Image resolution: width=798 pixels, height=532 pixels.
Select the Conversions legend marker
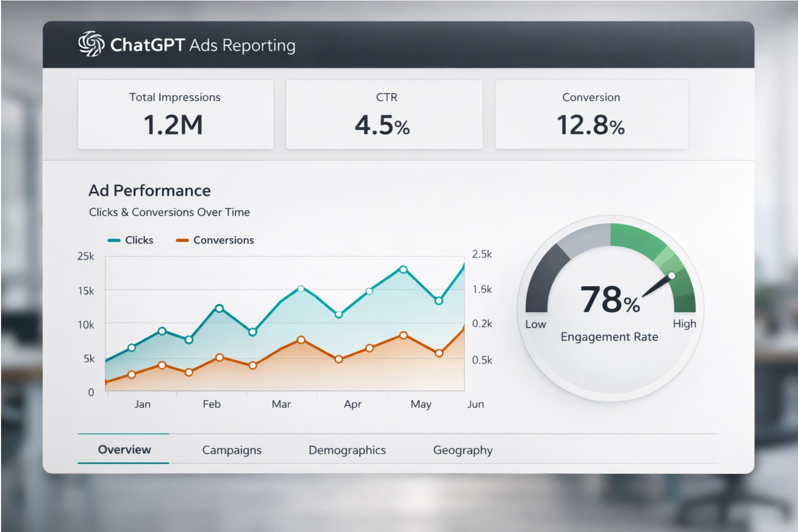182,240
